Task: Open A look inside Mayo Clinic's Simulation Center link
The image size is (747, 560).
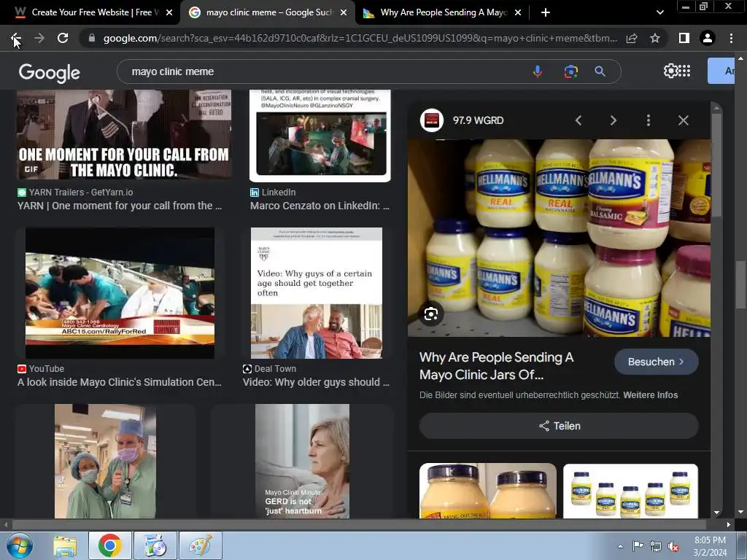Action: 120,382
